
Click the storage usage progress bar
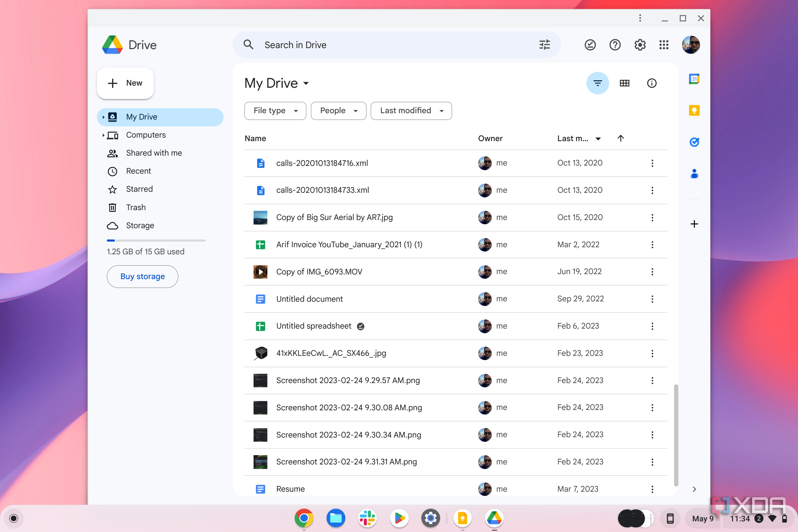(x=156, y=240)
